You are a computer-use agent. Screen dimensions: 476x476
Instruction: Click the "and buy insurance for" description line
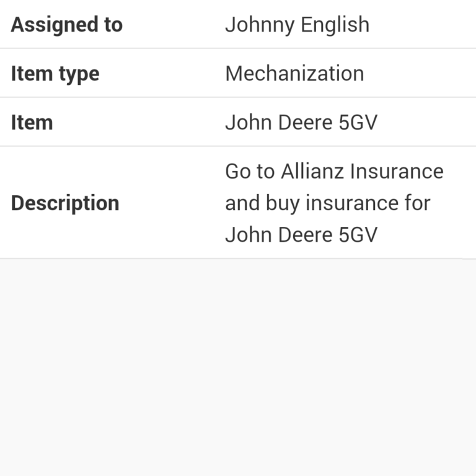tap(328, 203)
